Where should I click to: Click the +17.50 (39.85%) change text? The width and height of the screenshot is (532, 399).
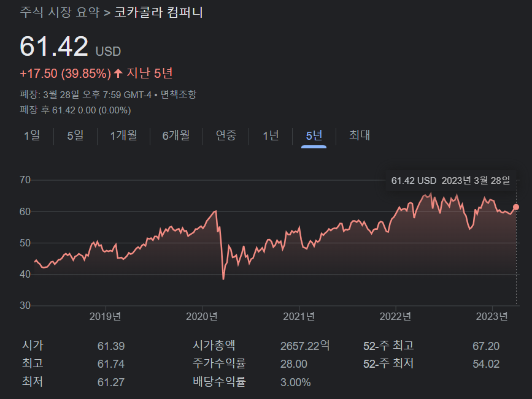66,74
